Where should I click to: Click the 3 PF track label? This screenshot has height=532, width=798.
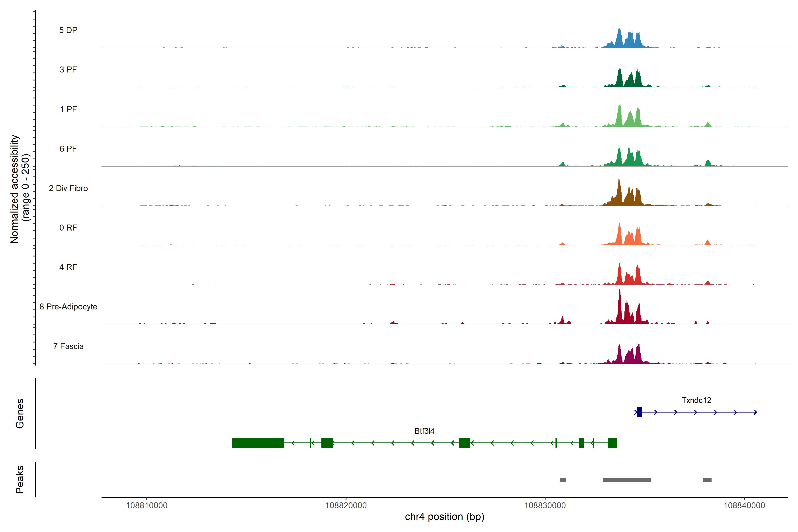tap(68, 70)
